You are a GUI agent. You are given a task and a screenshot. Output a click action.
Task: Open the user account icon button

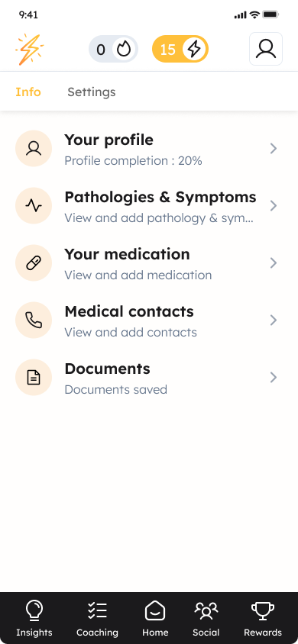(x=266, y=49)
